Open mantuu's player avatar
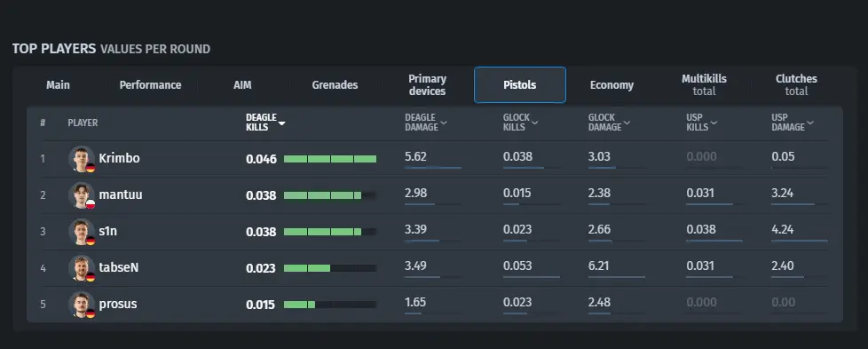Viewport: 868px width, 349px height. [x=82, y=195]
